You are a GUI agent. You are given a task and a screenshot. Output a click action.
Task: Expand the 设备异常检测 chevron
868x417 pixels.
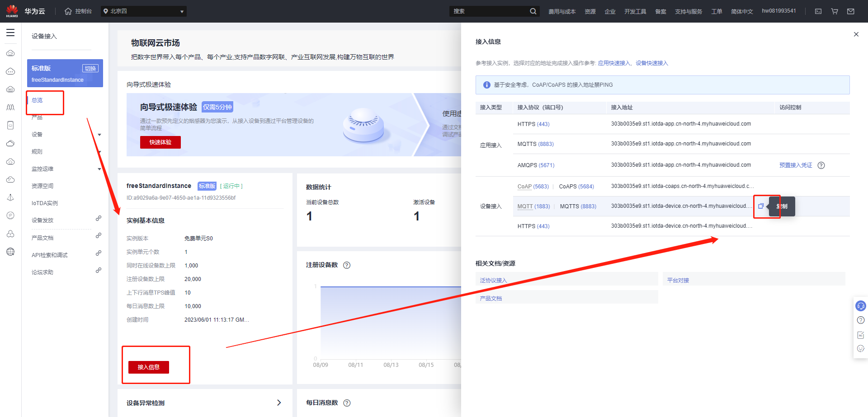tap(279, 403)
